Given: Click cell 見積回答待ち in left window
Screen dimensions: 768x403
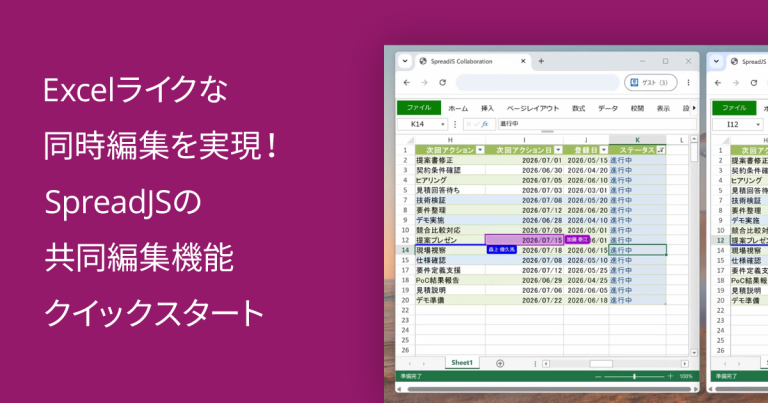Looking at the screenshot, I should [450, 190].
